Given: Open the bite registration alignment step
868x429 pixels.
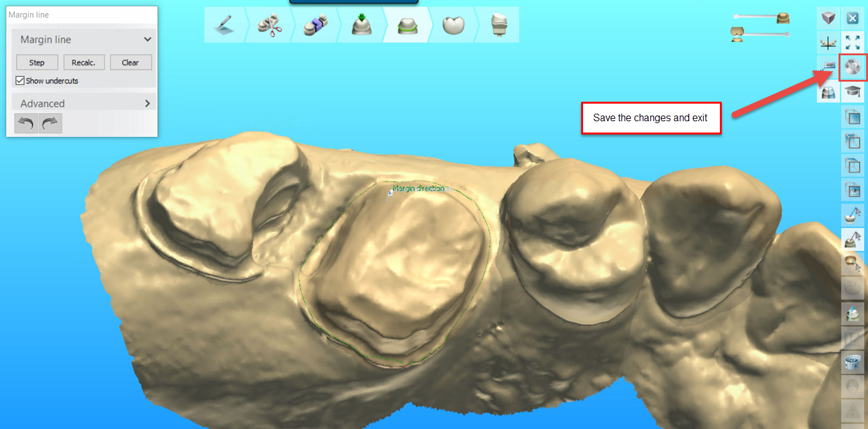Looking at the screenshot, I should [x=317, y=24].
